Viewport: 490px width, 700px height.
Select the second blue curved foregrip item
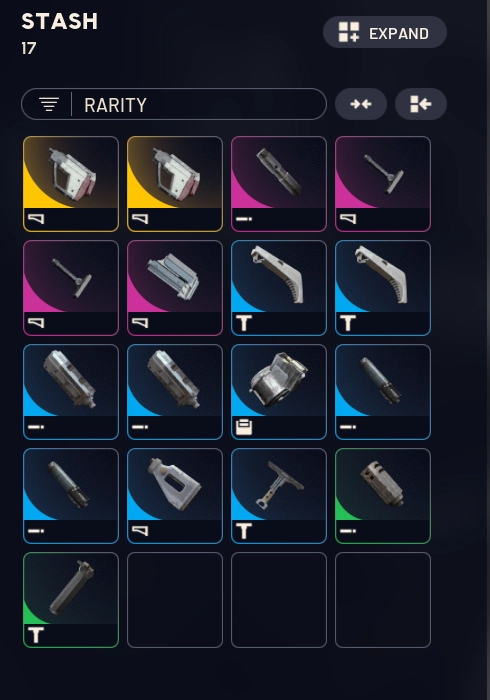click(383, 288)
